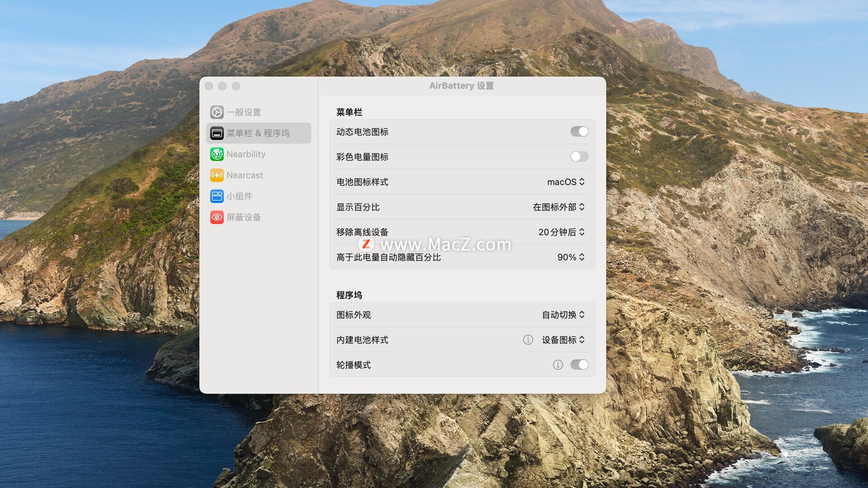Click the 动态电池图标 label
868x488 pixels.
click(362, 132)
